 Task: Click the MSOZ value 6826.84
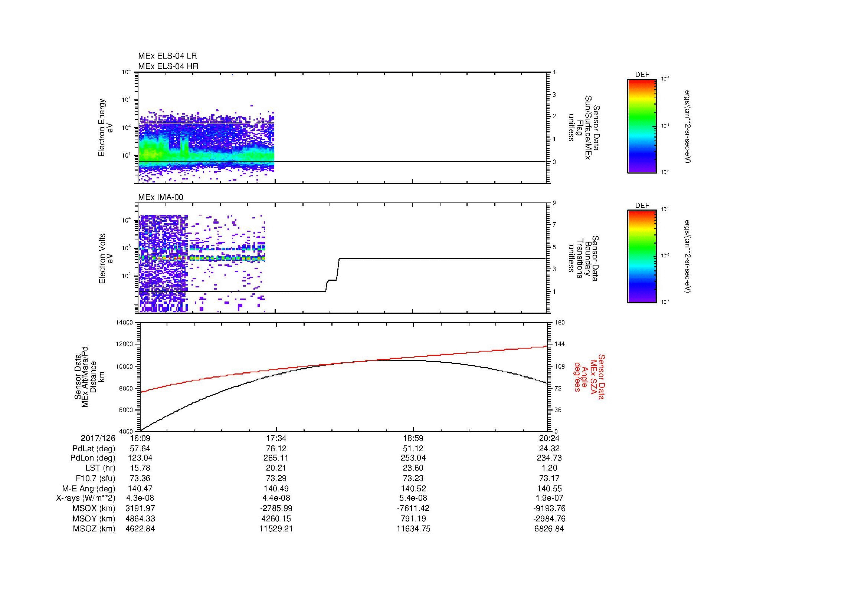coord(550,529)
